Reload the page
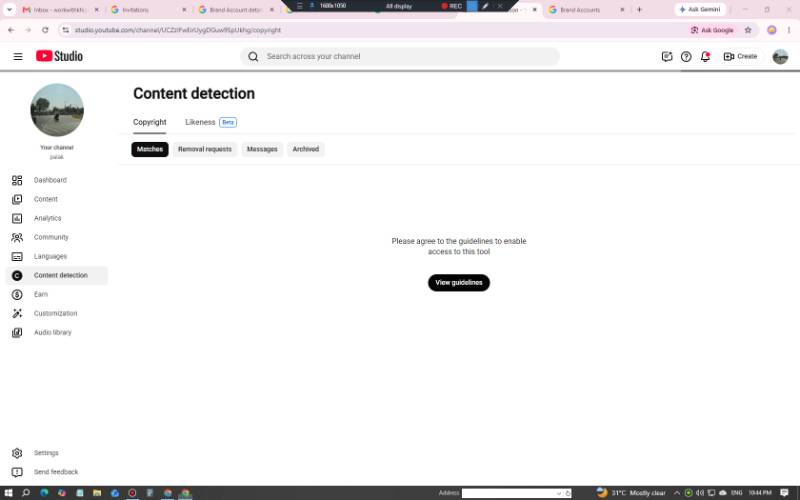800x500 pixels. click(x=45, y=30)
